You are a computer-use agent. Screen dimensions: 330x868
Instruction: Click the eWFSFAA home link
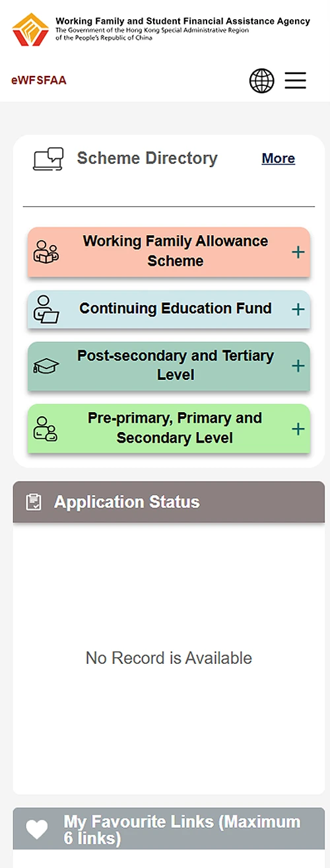(x=39, y=81)
